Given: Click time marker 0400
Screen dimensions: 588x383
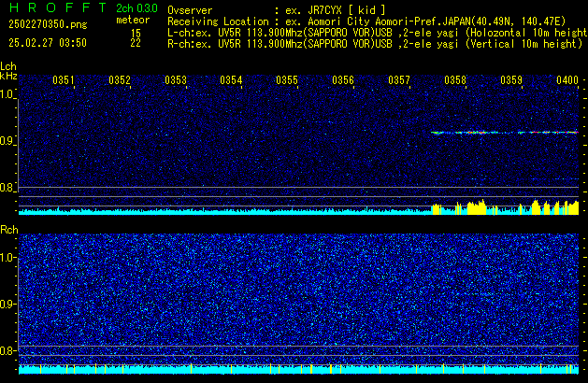Looking at the screenshot, I should click(567, 80).
